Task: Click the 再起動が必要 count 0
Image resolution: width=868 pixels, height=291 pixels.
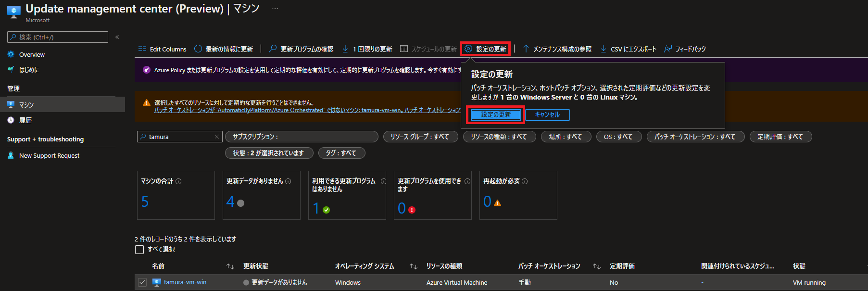Action: pyautogui.click(x=487, y=202)
